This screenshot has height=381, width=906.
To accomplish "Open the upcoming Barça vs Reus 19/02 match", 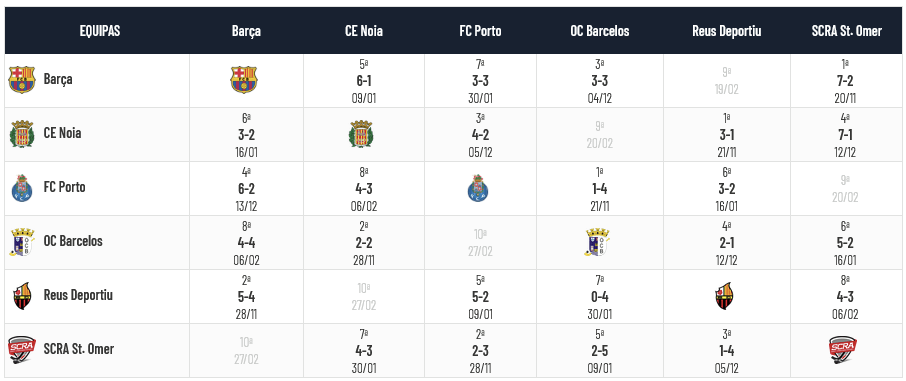I will pos(726,81).
